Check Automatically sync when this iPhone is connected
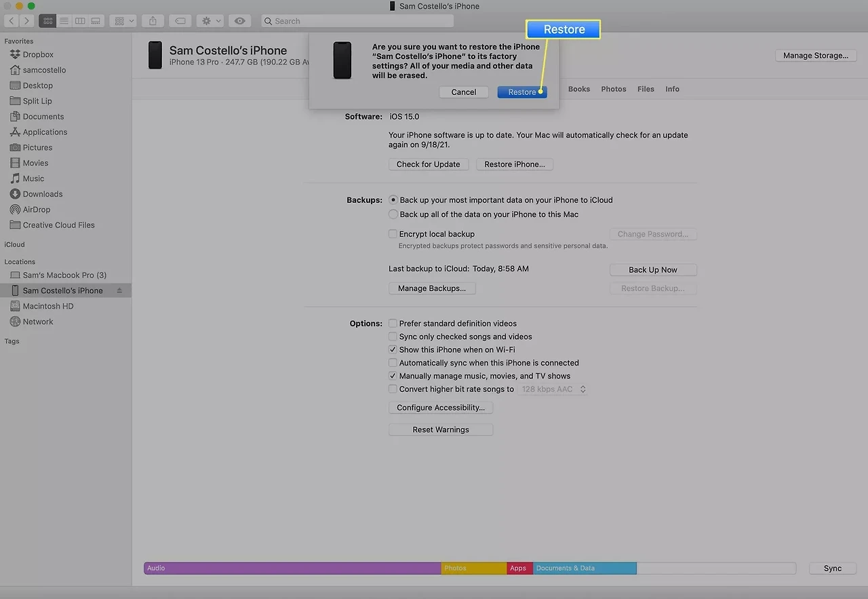 coord(393,363)
